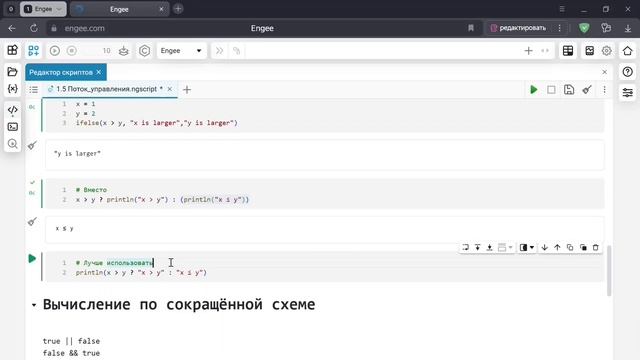Click the run cells above icon in cell toolbar
Image resolution: width=640 pixels, height=360 pixels.
[477, 247]
